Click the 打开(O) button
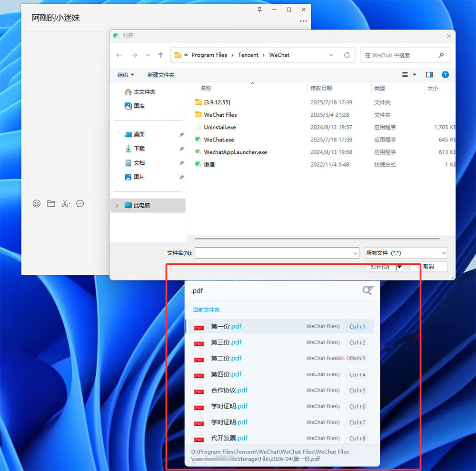Screen dimensions: 476x471 pos(380,267)
